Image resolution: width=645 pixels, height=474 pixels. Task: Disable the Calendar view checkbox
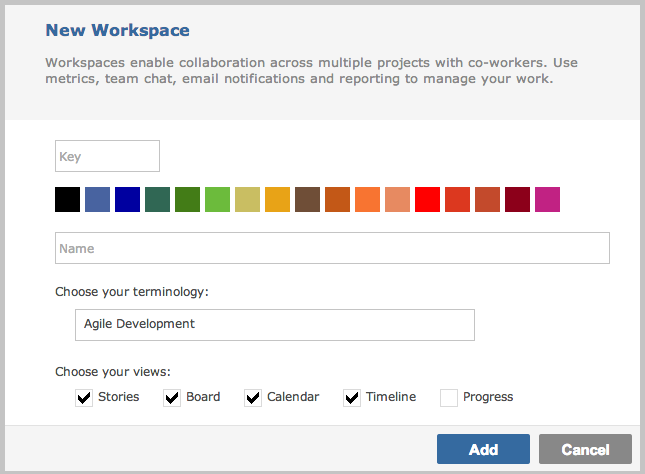point(253,398)
